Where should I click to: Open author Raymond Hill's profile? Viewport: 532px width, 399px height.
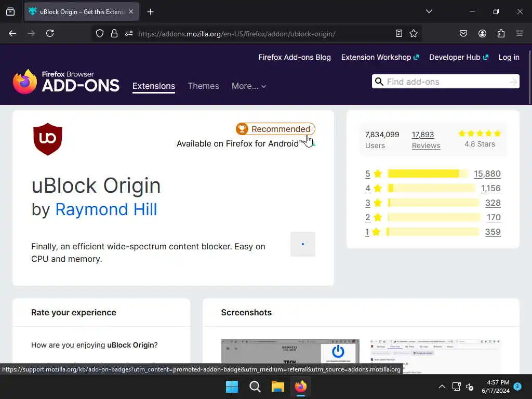click(x=106, y=209)
